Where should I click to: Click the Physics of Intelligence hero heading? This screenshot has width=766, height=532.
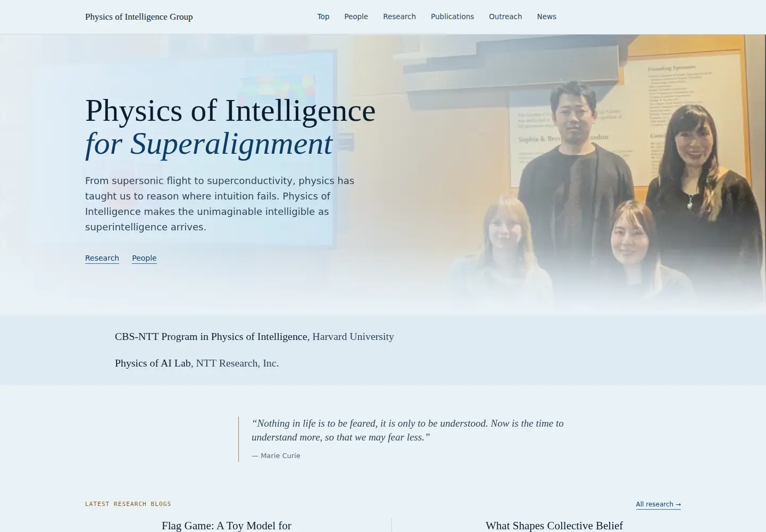[x=230, y=111]
